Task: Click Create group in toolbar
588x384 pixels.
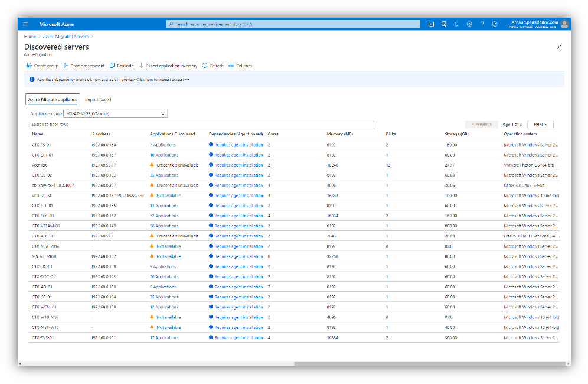Action: click(41, 66)
